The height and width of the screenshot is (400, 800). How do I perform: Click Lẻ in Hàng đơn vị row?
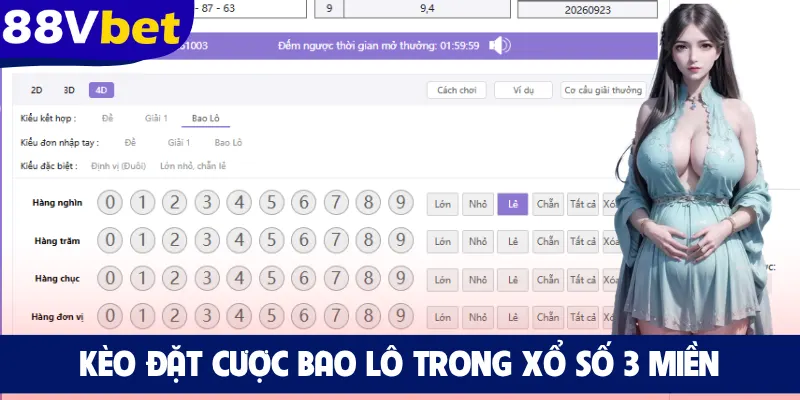click(513, 318)
